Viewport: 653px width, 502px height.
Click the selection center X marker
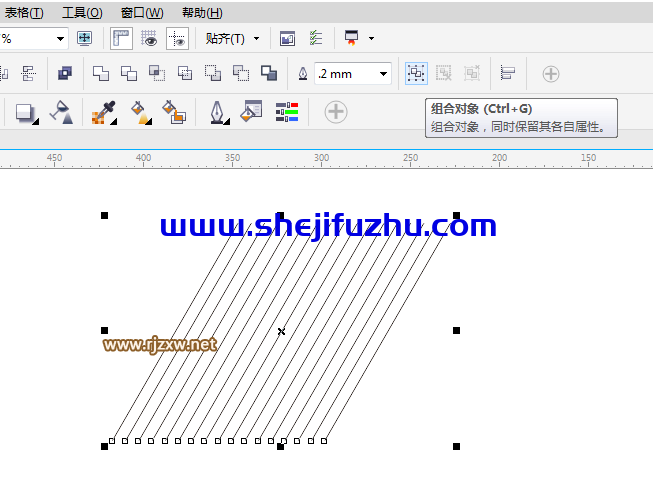(281, 331)
